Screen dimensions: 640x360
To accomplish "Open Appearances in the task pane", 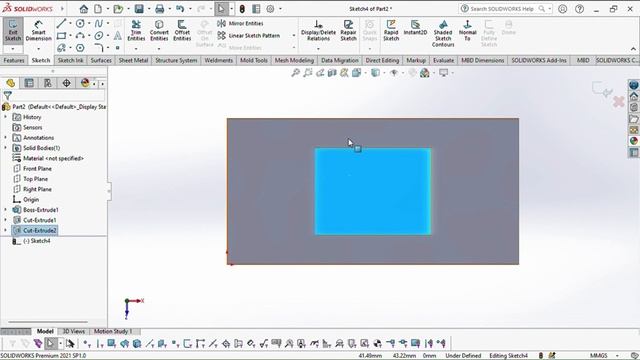I will point(633,141).
